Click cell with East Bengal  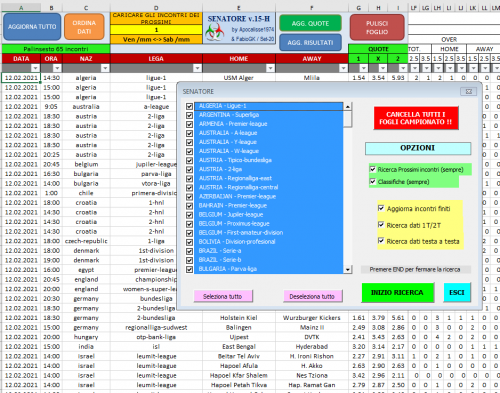239,347
